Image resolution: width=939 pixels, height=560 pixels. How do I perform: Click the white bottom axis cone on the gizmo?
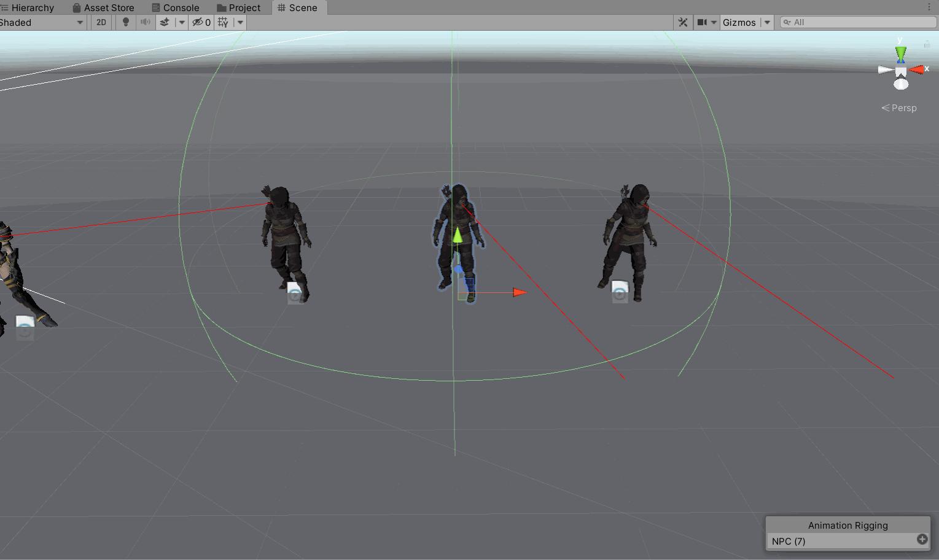point(901,84)
